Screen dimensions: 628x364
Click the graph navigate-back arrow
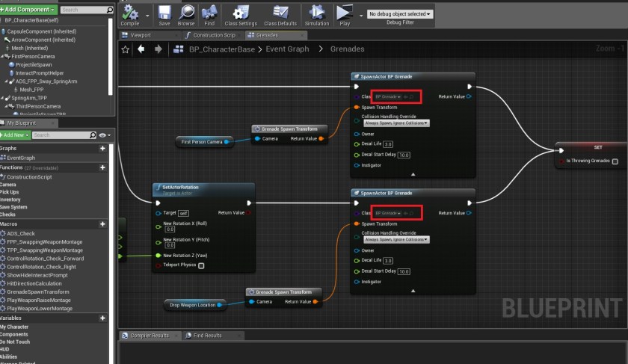[x=141, y=49]
